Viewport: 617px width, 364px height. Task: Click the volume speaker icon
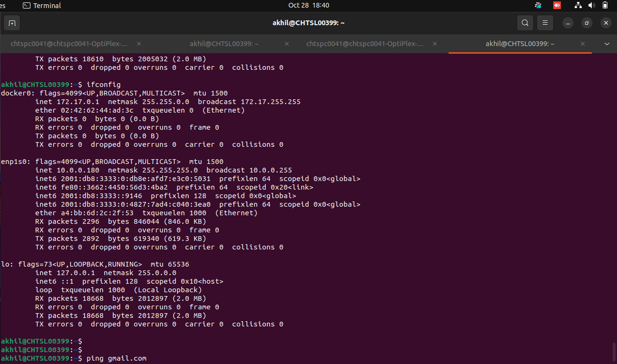(x=591, y=6)
